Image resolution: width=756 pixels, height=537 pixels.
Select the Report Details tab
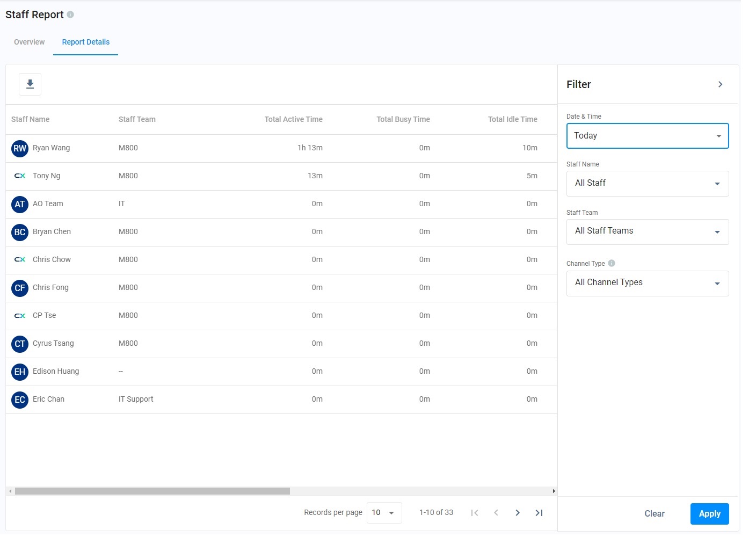[x=86, y=42]
